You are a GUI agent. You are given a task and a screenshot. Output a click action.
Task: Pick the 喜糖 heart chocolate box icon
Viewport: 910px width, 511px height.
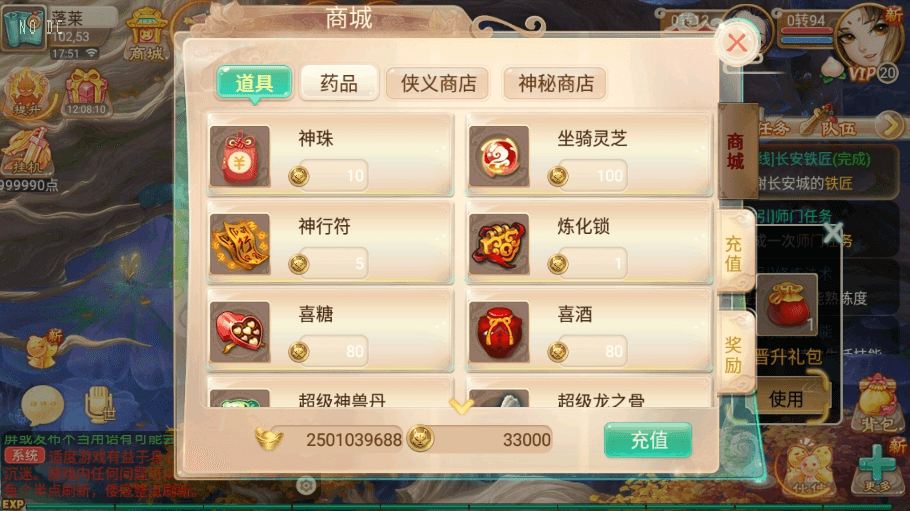[x=240, y=332]
